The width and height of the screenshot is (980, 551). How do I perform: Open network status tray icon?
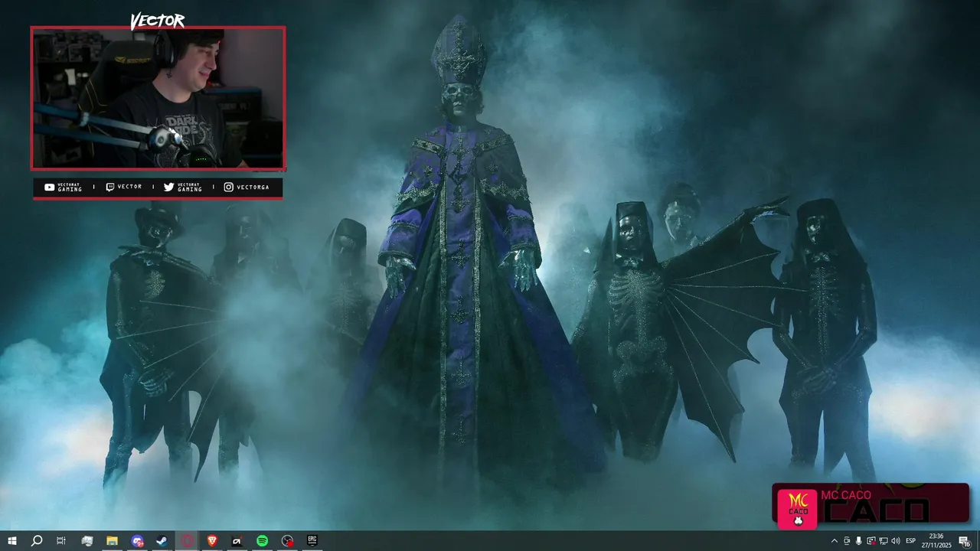pyautogui.click(x=883, y=541)
